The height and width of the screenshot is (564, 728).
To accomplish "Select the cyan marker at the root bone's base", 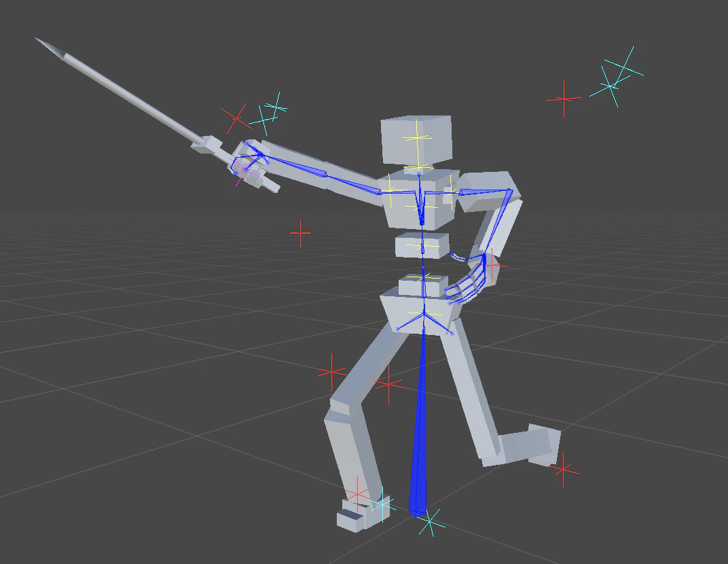I will click(x=431, y=522).
